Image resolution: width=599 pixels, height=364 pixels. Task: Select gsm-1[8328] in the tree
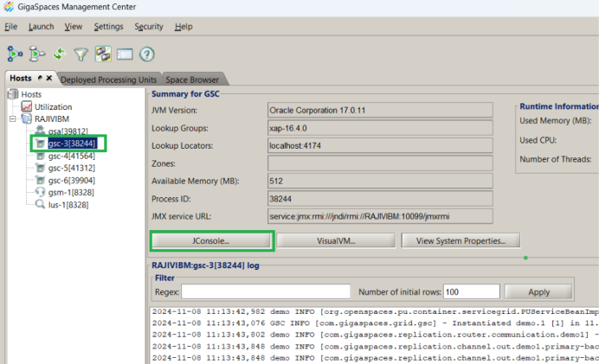tap(71, 192)
